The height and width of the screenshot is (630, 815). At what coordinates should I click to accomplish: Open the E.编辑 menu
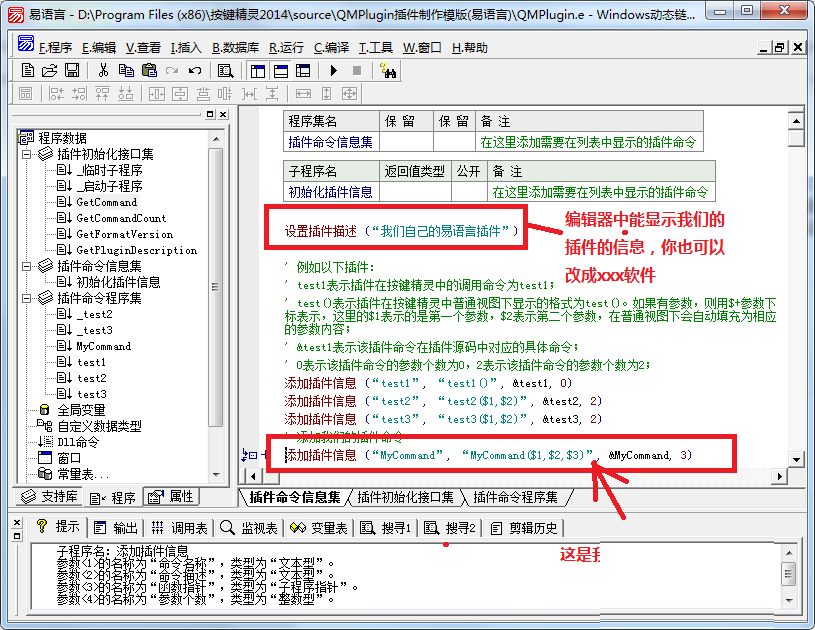coord(99,48)
